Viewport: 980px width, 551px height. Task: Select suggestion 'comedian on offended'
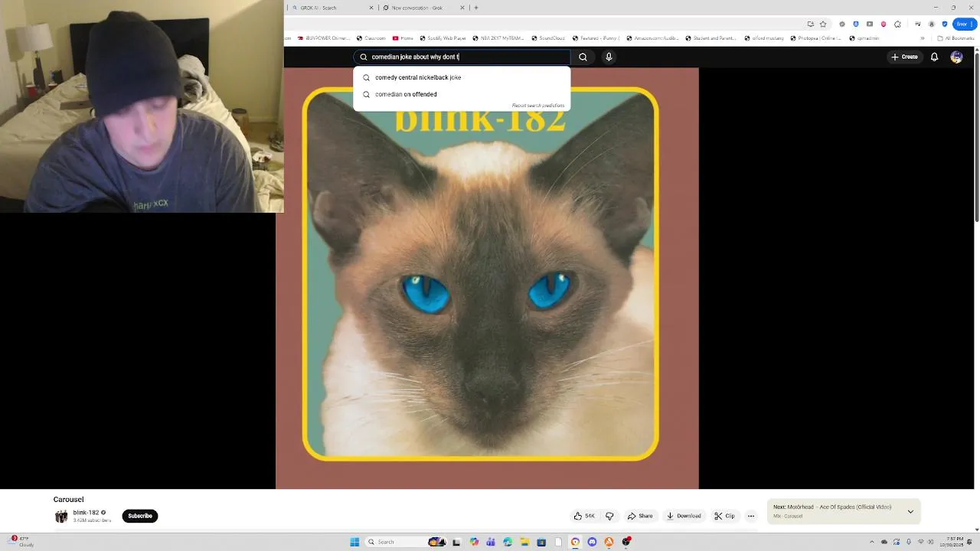pyautogui.click(x=462, y=94)
